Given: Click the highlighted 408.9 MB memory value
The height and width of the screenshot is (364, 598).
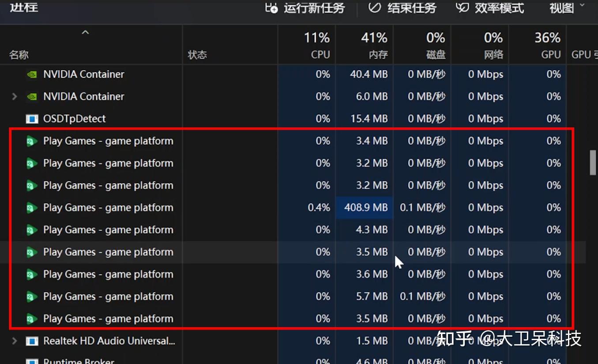Looking at the screenshot, I should [366, 207].
